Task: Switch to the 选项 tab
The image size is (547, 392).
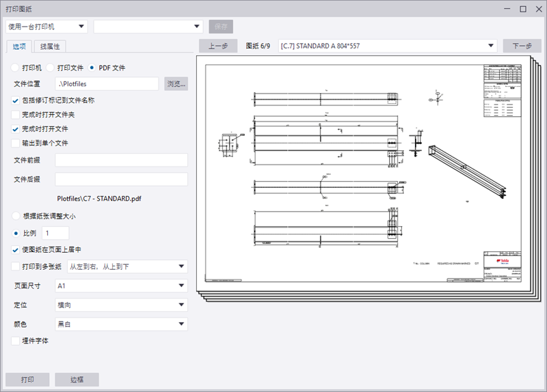Action: (19, 46)
